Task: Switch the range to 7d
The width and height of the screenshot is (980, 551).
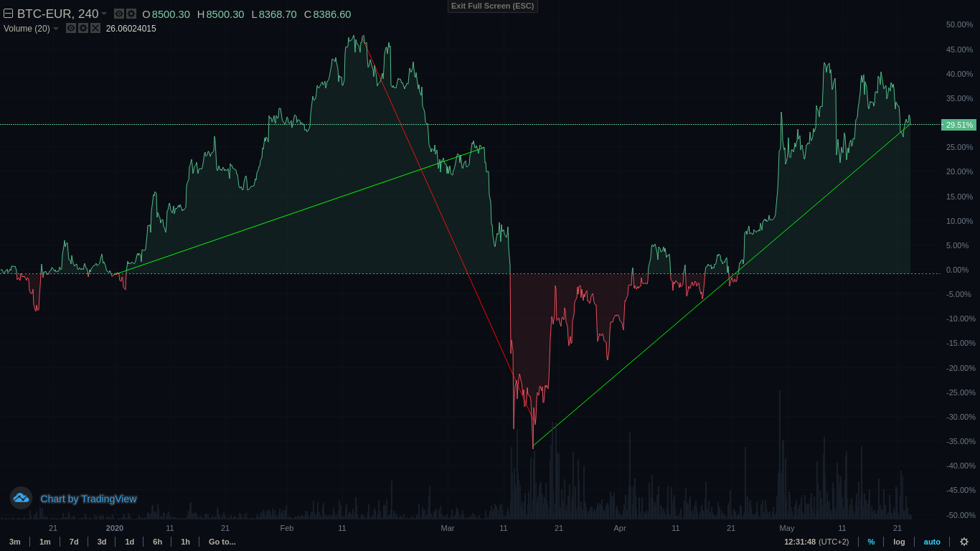Action: coord(74,542)
